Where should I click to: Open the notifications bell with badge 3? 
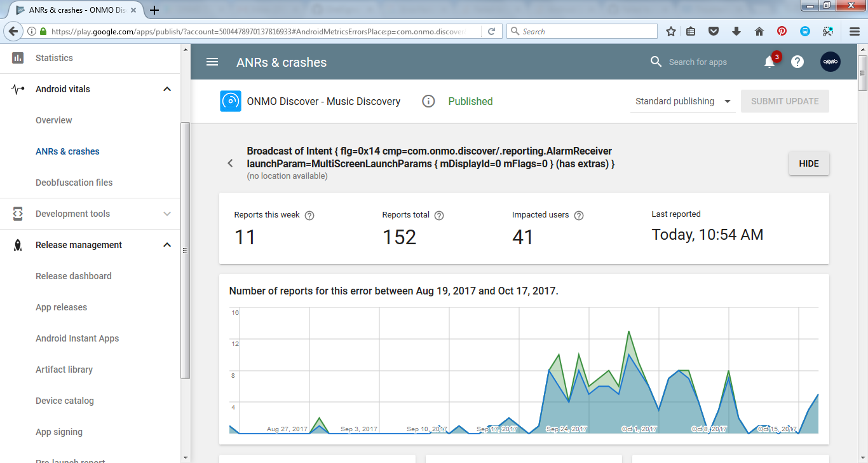769,62
